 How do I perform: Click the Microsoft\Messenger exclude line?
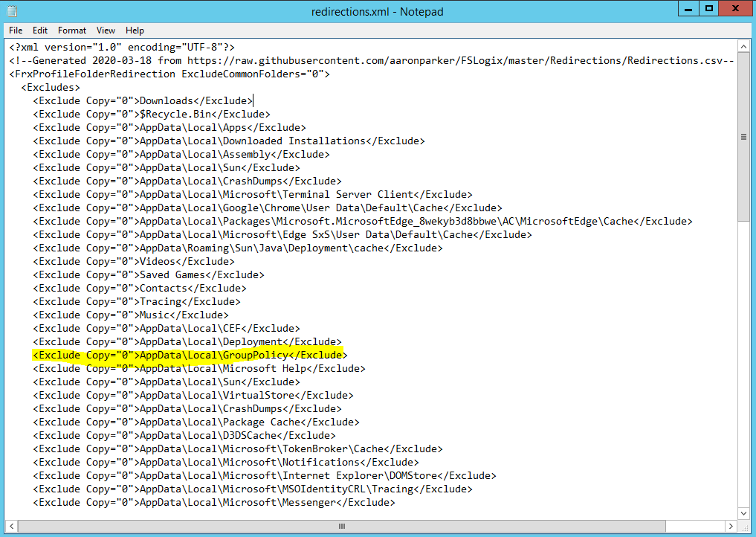pyautogui.click(x=214, y=503)
